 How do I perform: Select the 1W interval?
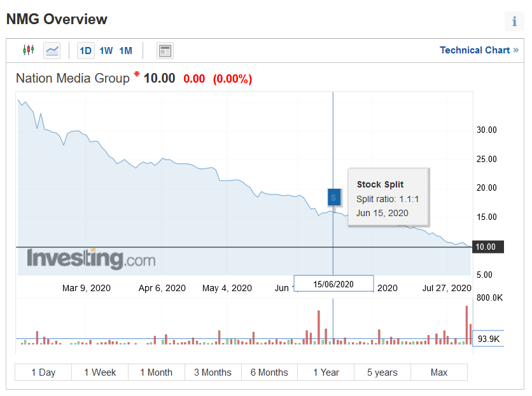[x=106, y=51]
